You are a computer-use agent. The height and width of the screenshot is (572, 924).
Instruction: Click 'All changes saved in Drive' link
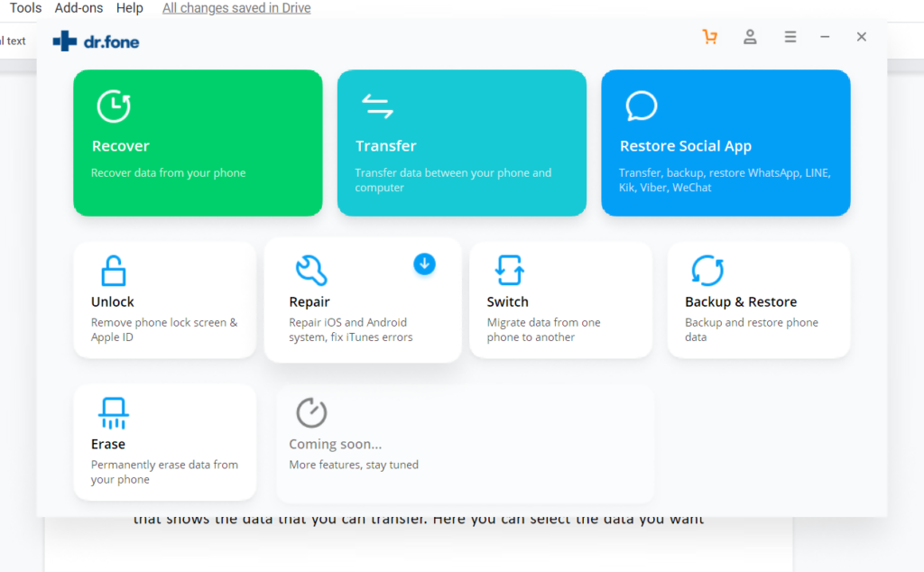click(x=236, y=8)
